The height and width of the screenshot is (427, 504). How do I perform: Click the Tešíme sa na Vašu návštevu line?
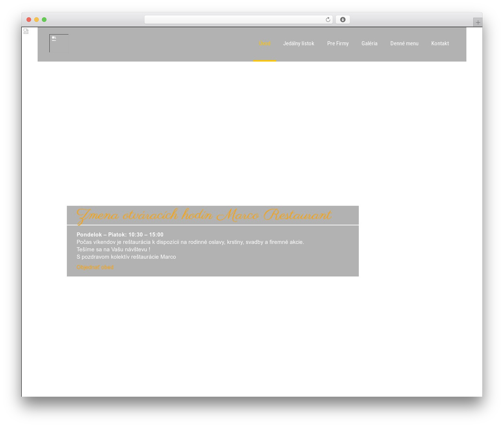click(x=113, y=249)
